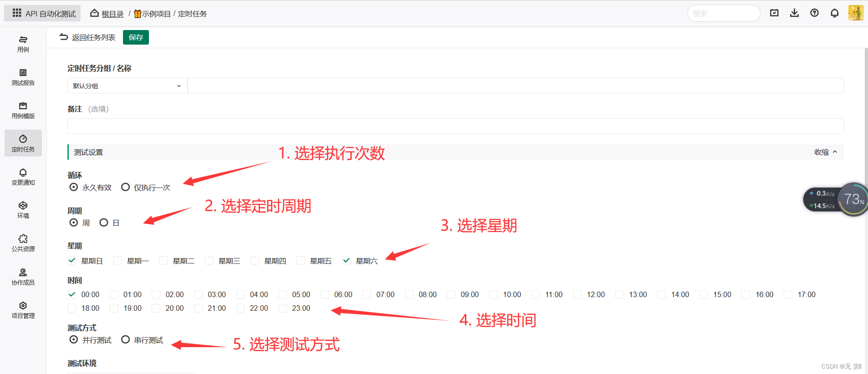
Task: Uncheck 星期六 checkbox
Action: tap(346, 260)
